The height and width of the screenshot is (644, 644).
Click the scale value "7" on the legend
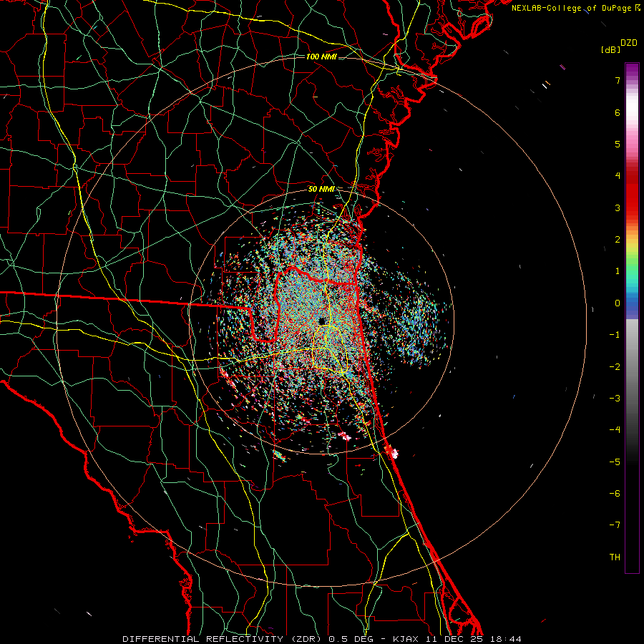[x=618, y=80]
